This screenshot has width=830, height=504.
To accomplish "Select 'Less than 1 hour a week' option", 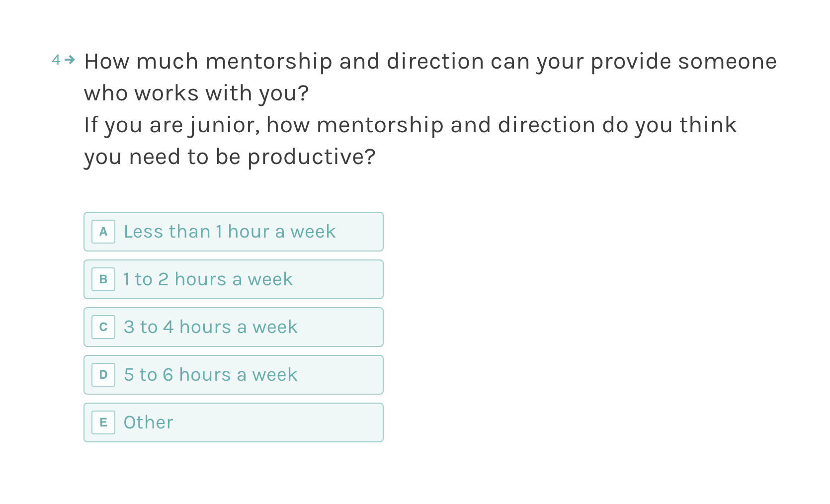I will pyautogui.click(x=229, y=232).
